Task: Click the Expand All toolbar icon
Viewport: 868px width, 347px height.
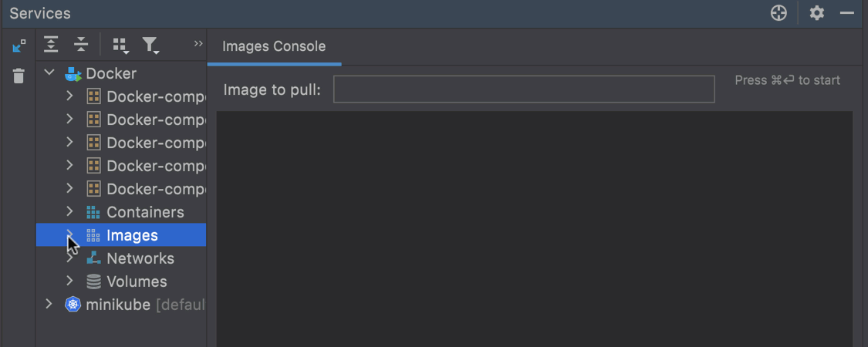Action: 51,45
